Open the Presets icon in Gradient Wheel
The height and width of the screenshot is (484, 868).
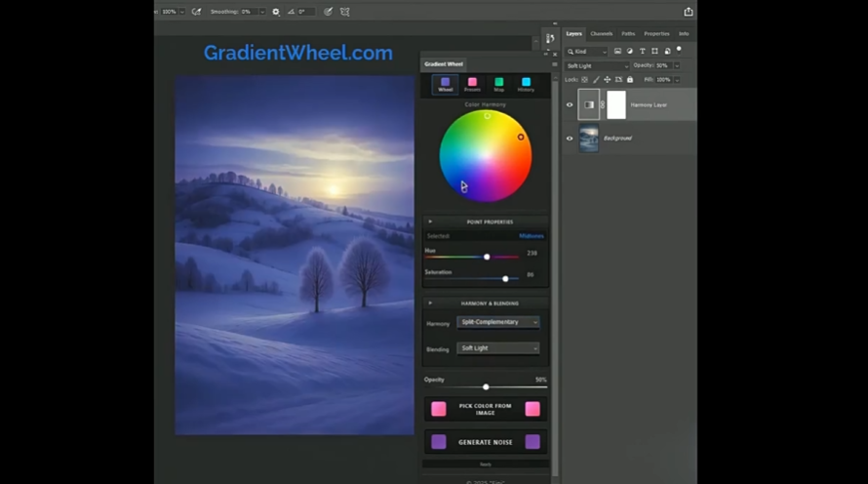pos(472,85)
